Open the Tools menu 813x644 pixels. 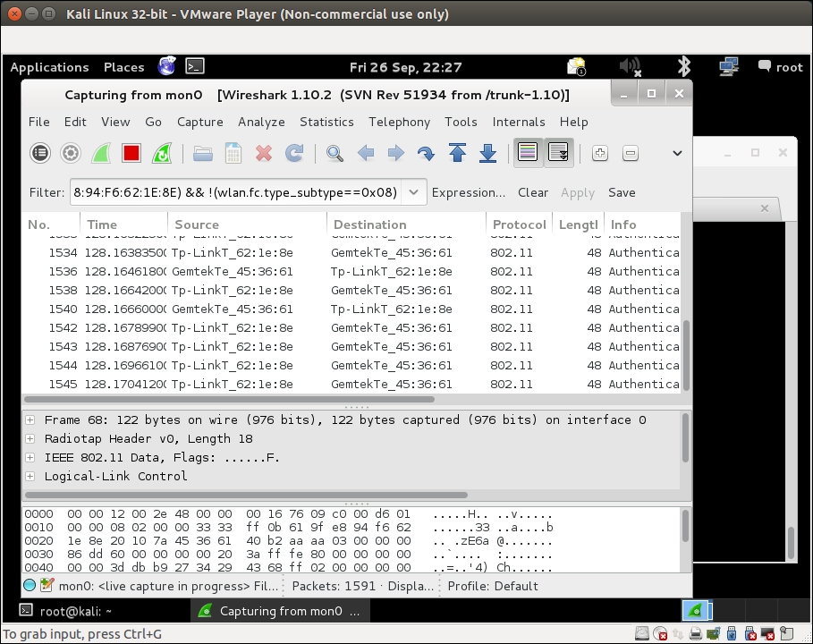point(461,122)
